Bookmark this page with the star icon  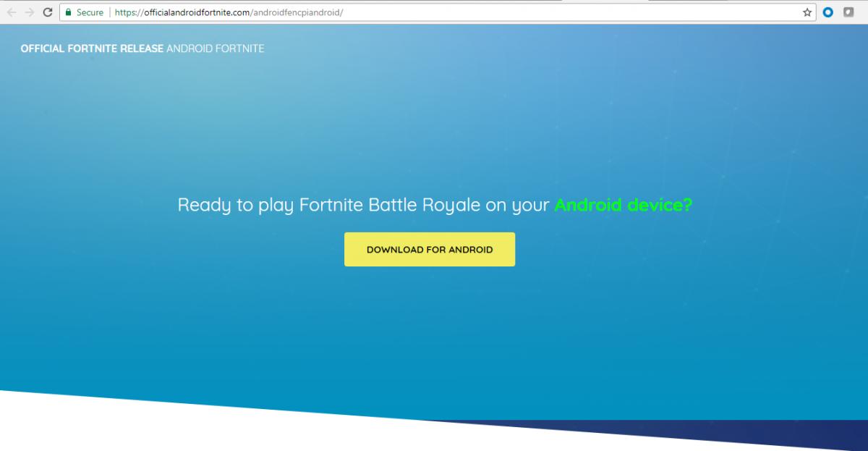click(x=807, y=12)
